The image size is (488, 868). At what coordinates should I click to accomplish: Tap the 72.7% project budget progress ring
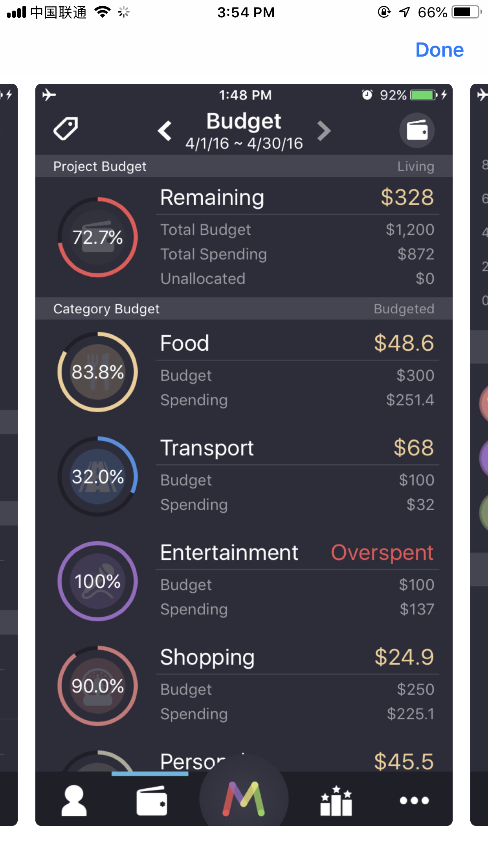[x=97, y=237]
